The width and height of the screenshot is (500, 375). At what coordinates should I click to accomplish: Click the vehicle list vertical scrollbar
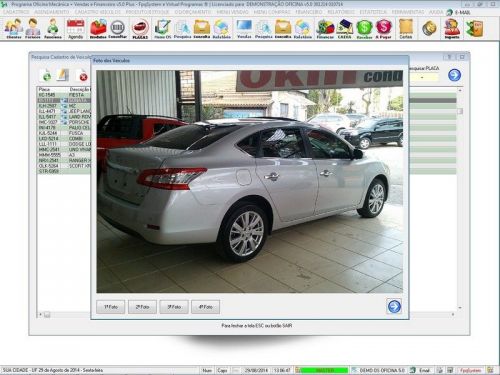click(460, 199)
